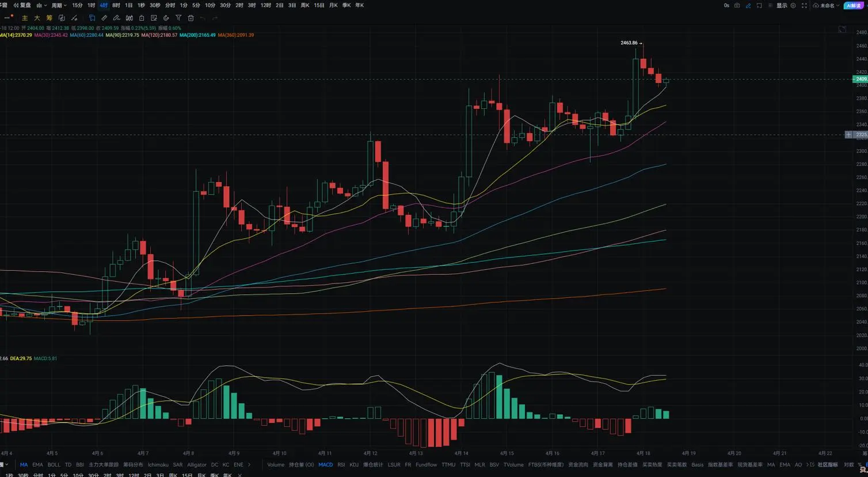868x477 pixels.
Task: Click the 2463.86 high price label
Action: [x=629, y=43]
